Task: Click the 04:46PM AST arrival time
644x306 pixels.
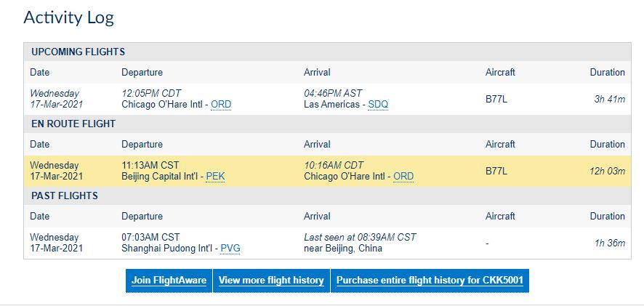Action: point(333,93)
